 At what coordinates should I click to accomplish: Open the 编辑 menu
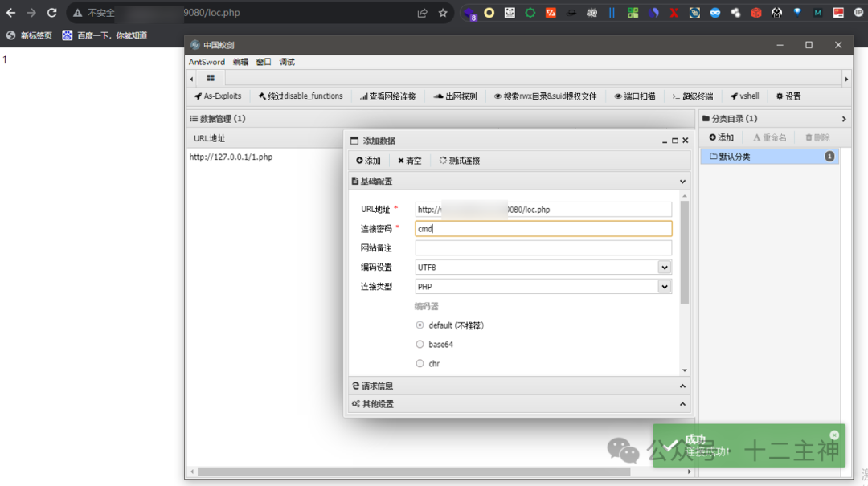[x=240, y=61]
